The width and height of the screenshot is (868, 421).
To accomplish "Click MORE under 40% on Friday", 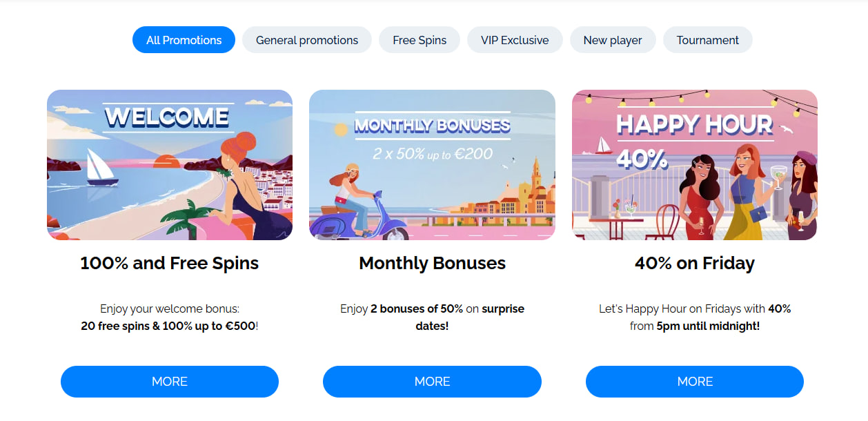I will [x=694, y=381].
